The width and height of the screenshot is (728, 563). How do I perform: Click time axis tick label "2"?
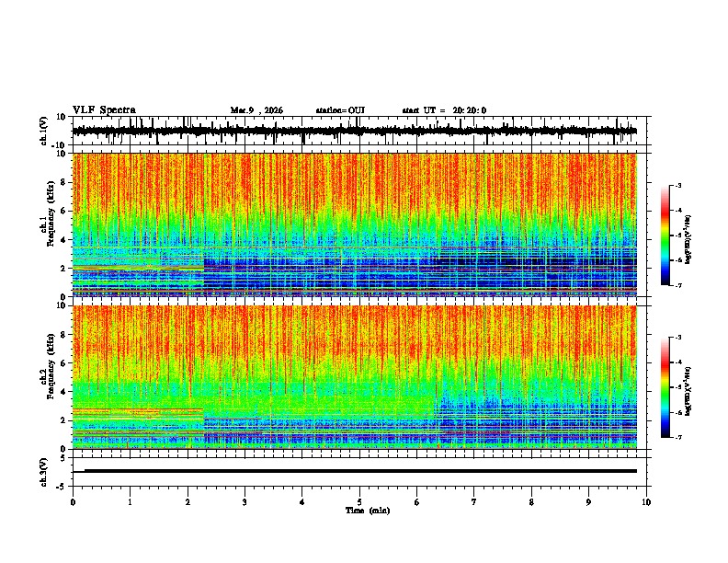188,502
